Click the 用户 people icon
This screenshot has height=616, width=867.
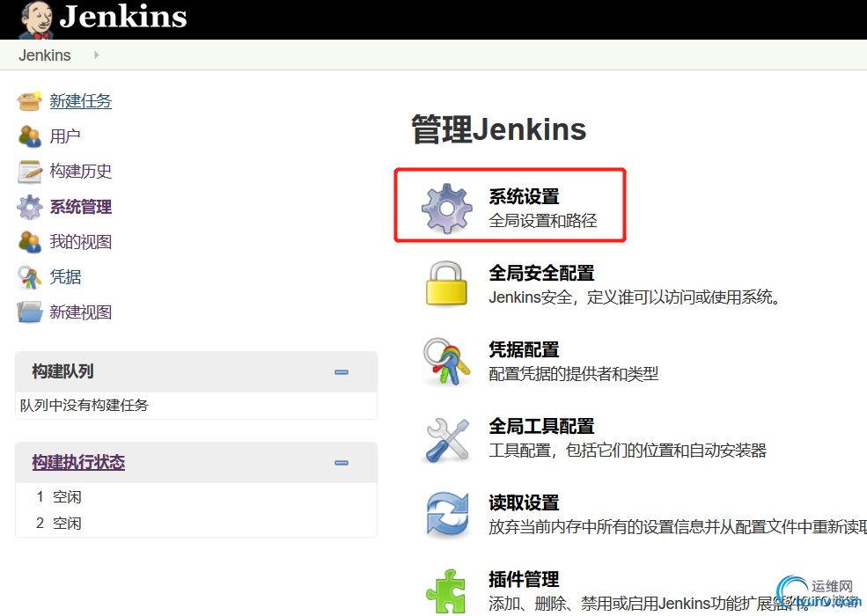(x=29, y=136)
